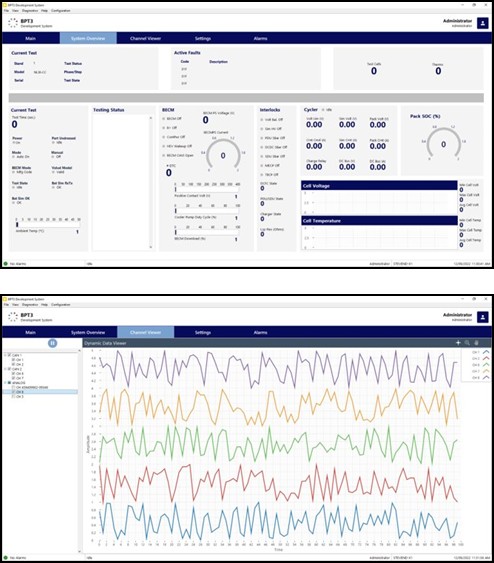Open the user profile icon in the Channel Viewer window
The height and width of the screenshot is (563, 494).
[483, 317]
